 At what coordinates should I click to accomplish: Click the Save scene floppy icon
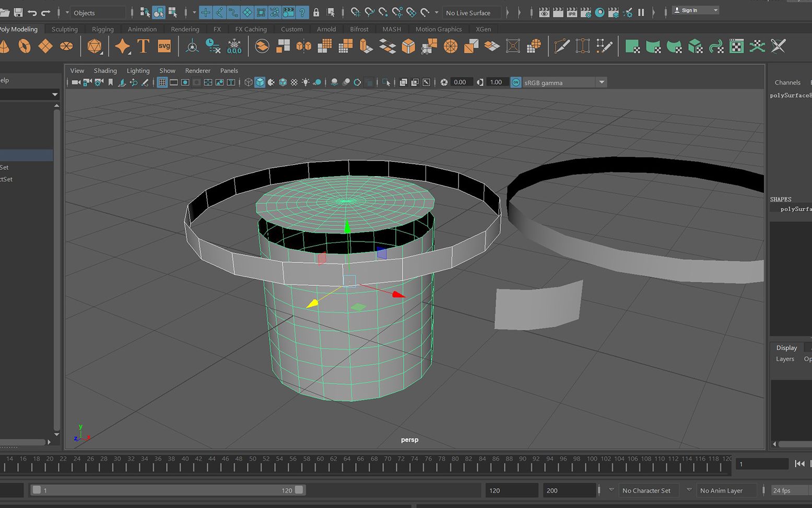pos(18,13)
